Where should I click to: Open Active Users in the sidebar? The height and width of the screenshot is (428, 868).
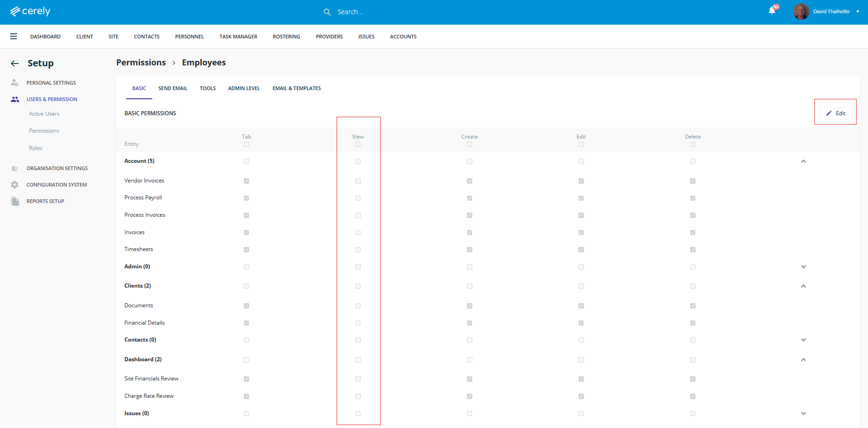(44, 114)
